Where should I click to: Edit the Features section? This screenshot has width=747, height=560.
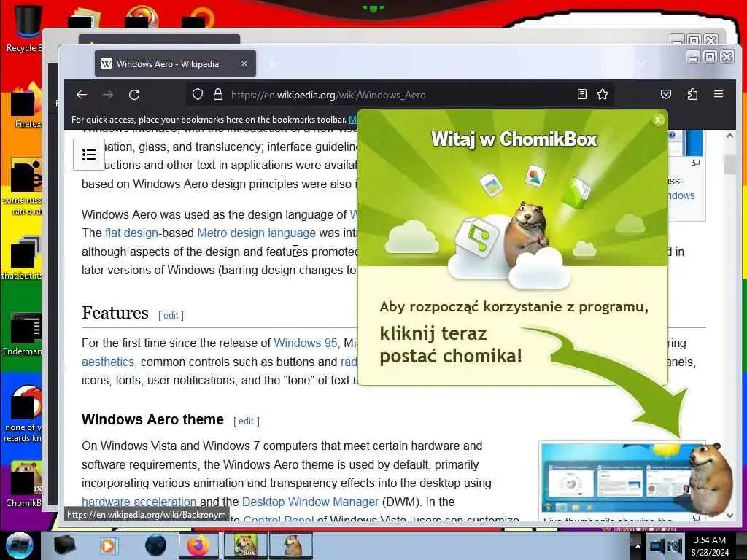pos(171,315)
